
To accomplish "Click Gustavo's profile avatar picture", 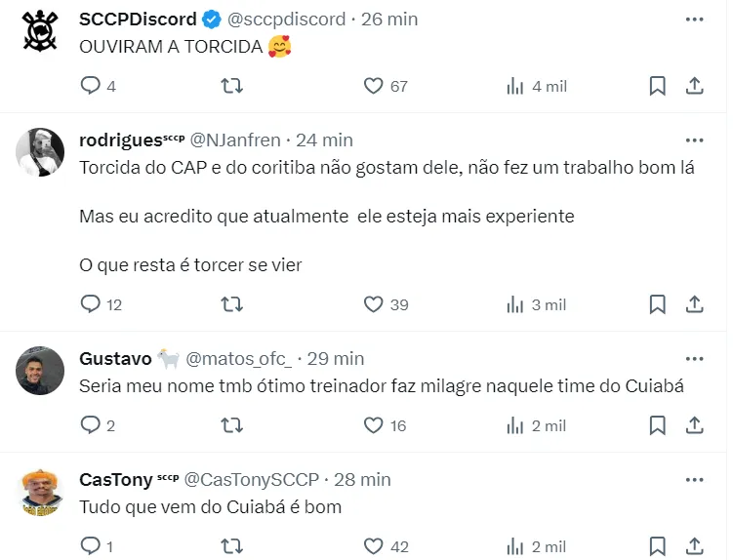I will (40, 371).
